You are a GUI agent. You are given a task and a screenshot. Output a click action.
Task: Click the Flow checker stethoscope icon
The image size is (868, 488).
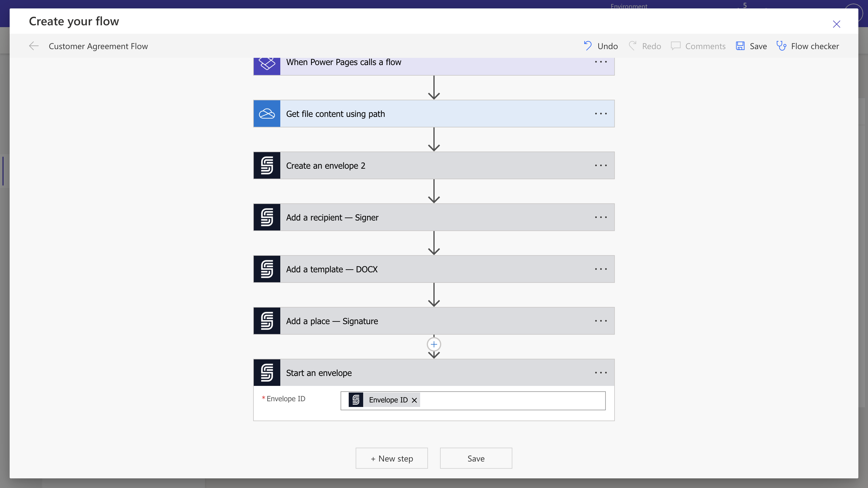781,46
